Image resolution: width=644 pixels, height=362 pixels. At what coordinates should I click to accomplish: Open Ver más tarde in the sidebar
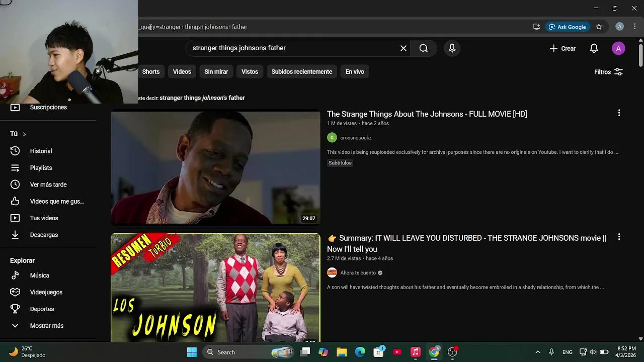click(x=48, y=185)
